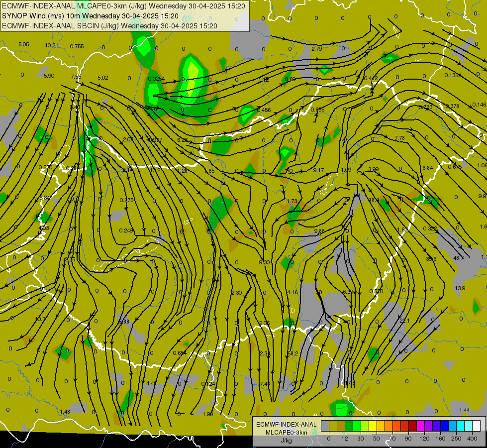Select the olive swatch above the 0 tick
Viewport: 487px width, 448px height.
point(333,426)
